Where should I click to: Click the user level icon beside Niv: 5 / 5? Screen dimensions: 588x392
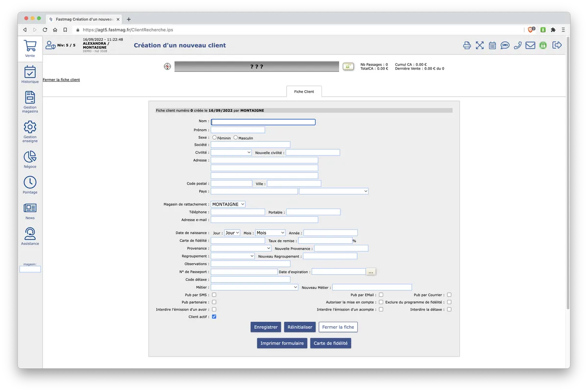(x=50, y=45)
